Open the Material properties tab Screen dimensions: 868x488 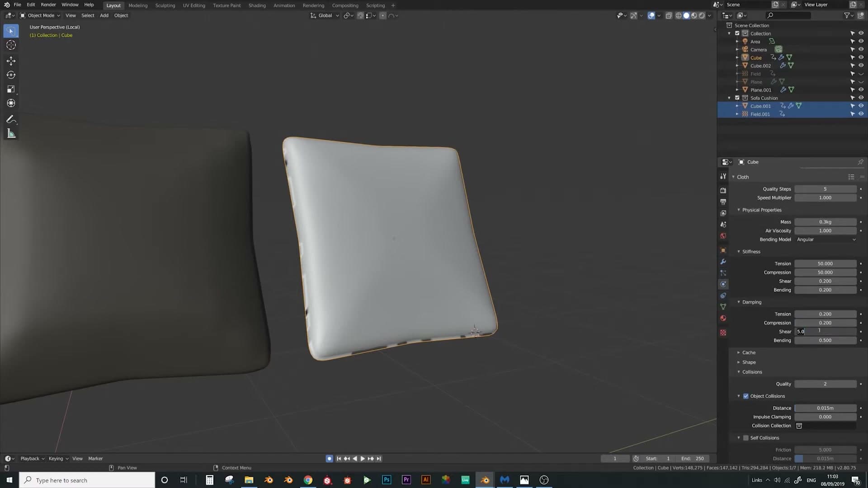[x=723, y=318]
